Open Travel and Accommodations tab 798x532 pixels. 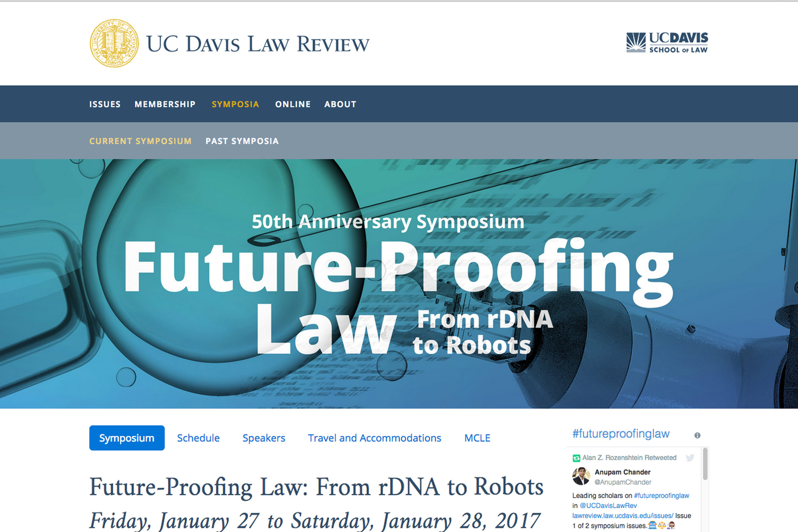(x=374, y=438)
